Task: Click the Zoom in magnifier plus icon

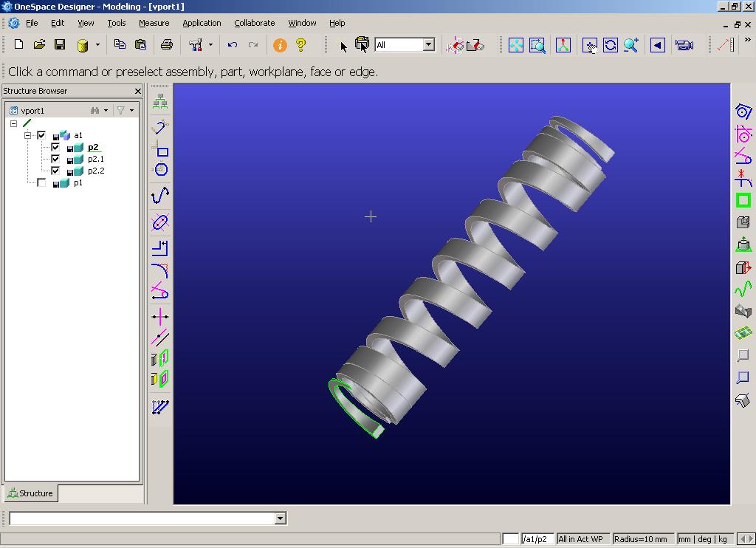Action: [x=631, y=45]
